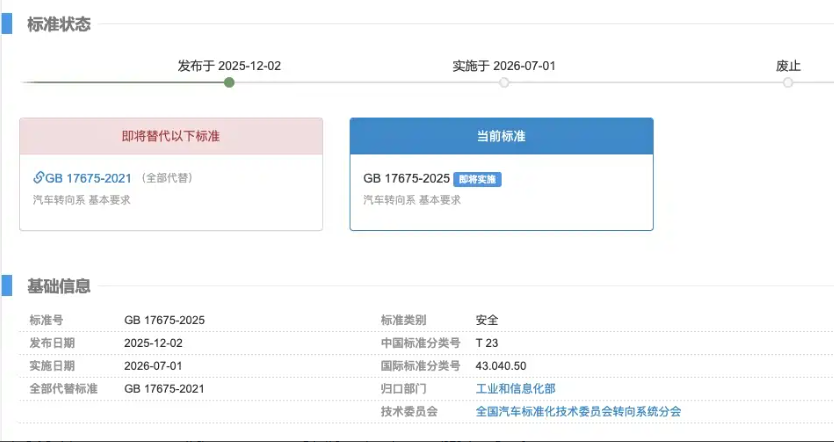Open the 全国汽车标准化技术委员会转向系统分会 committee link
The width and height of the screenshot is (834, 442).
[578, 411]
